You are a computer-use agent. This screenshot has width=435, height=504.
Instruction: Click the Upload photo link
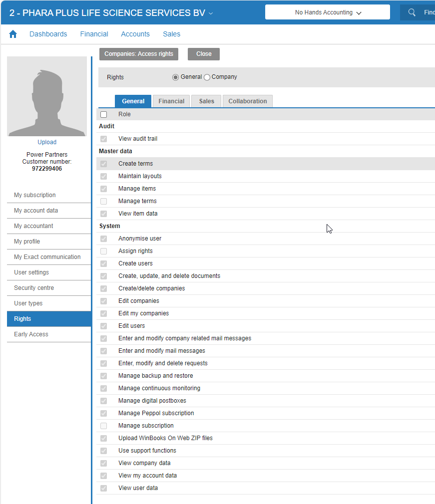pyautogui.click(x=47, y=142)
